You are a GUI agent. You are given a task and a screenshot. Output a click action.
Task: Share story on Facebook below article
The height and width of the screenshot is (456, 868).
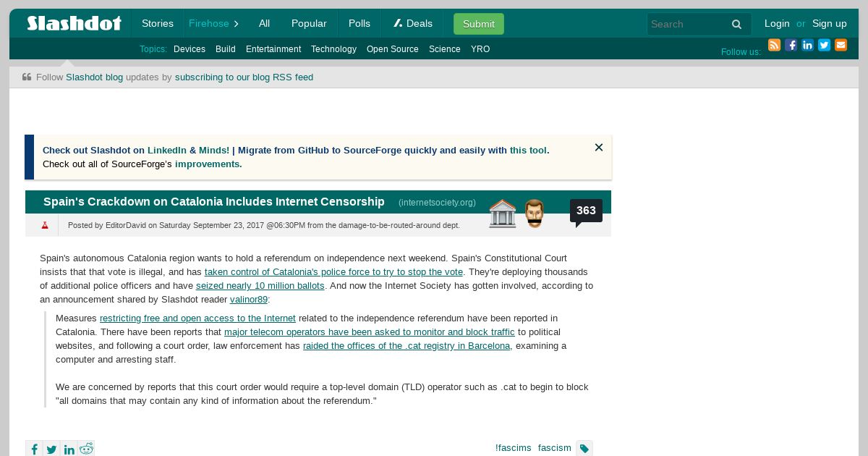pos(34,449)
